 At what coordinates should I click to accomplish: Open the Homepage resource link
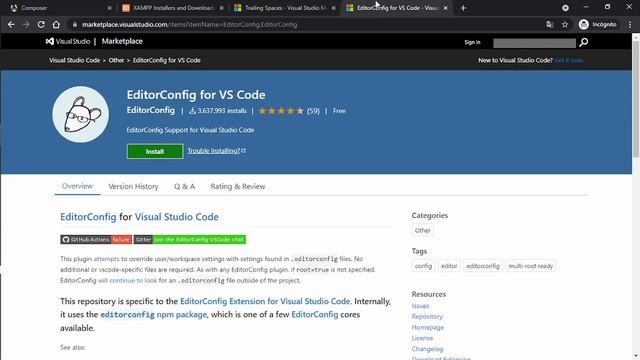(x=428, y=327)
